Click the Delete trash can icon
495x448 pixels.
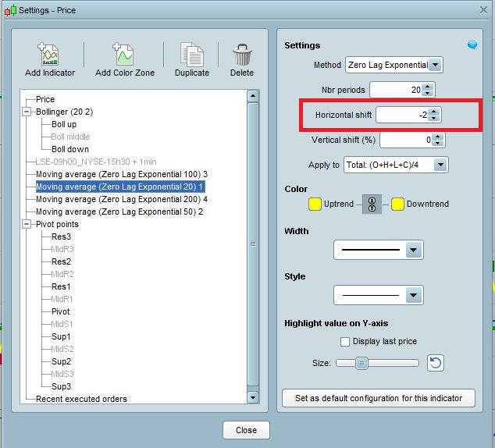pyautogui.click(x=242, y=55)
